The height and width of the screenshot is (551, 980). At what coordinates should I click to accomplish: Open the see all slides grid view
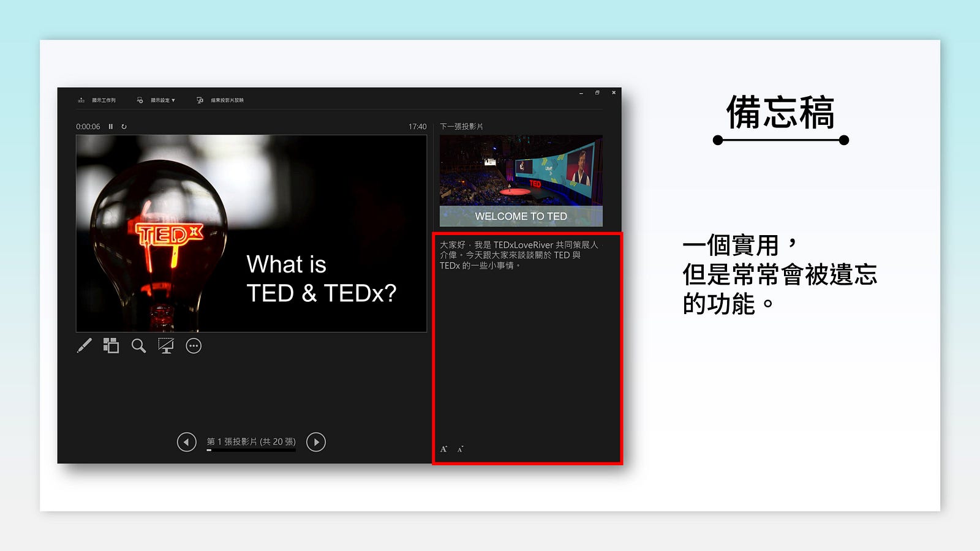click(x=111, y=346)
